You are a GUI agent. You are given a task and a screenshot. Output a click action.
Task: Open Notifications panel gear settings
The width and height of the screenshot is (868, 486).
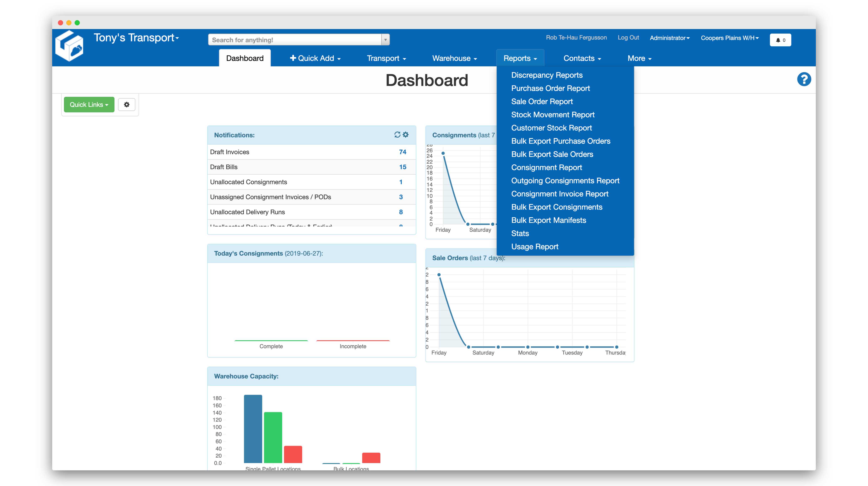[x=406, y=135]
